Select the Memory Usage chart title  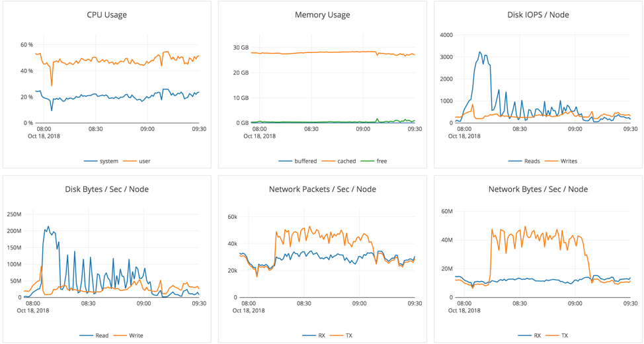pos(322,15)
